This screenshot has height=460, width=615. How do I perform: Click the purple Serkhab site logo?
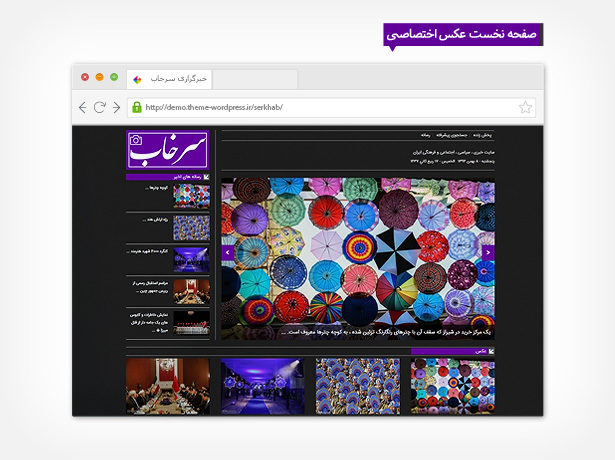(x=167, y=151)
